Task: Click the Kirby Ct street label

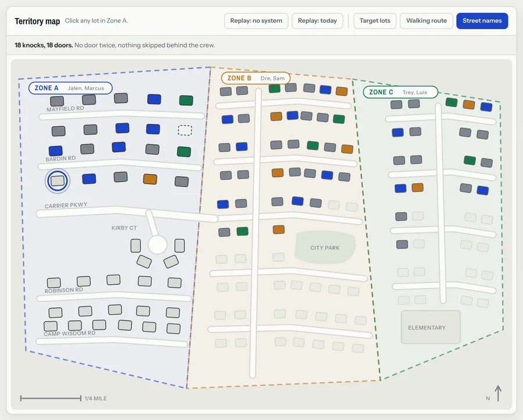Action: click(x=124, y=228)
